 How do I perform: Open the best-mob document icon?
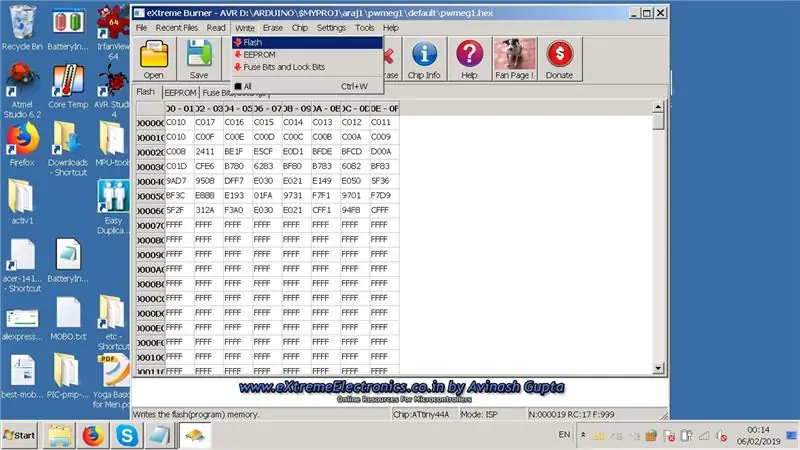[x=22, y=377]
